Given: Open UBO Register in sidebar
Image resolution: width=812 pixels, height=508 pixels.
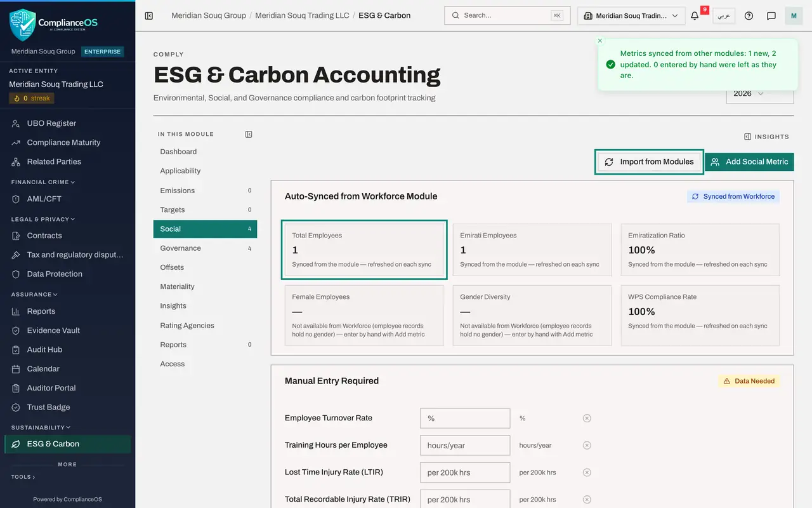Looking at the screenshot, I should (67, 123).
